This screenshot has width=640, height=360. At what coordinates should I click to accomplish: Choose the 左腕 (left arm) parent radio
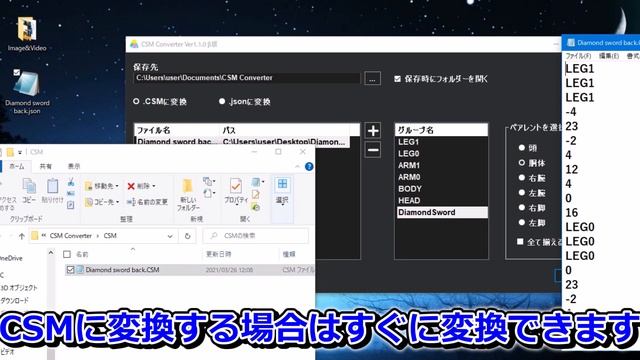(x=522, y=193)
